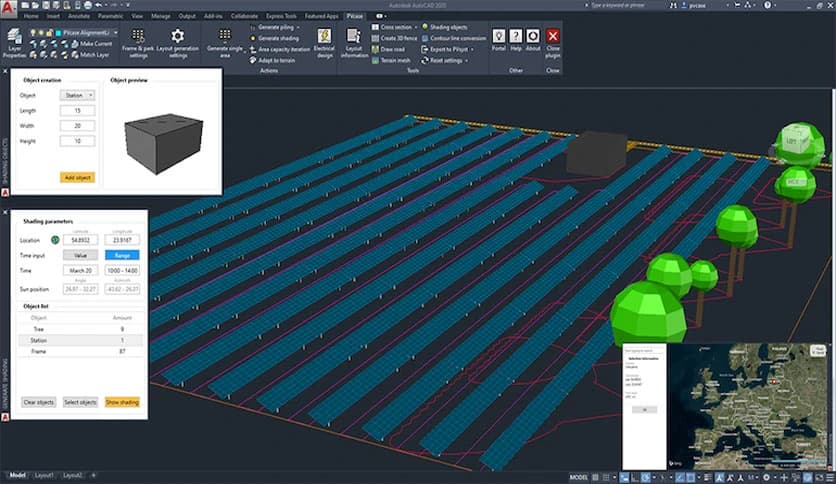Expand the Object type Station dropdown
The height and width of the screenshot is (484, 836).
[77, 95]
